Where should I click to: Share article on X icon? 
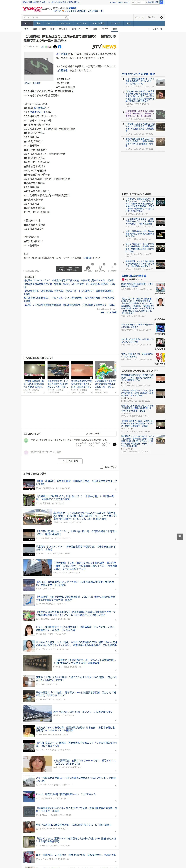pyautogui.click(x=55, y=47)
